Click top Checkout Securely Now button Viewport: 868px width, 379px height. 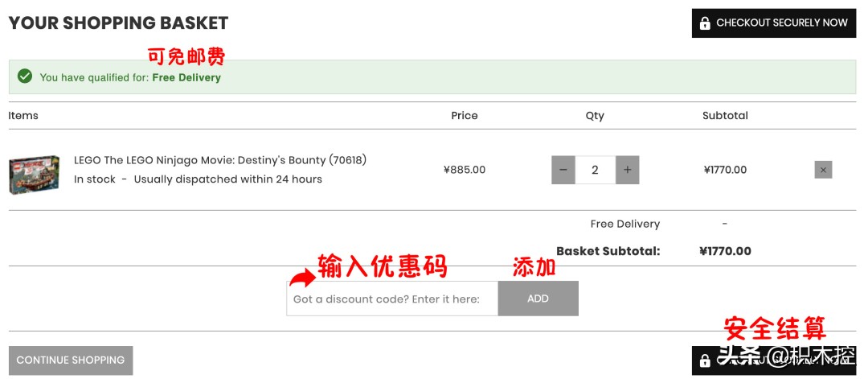pyautogui.click(x=774, y=23)
